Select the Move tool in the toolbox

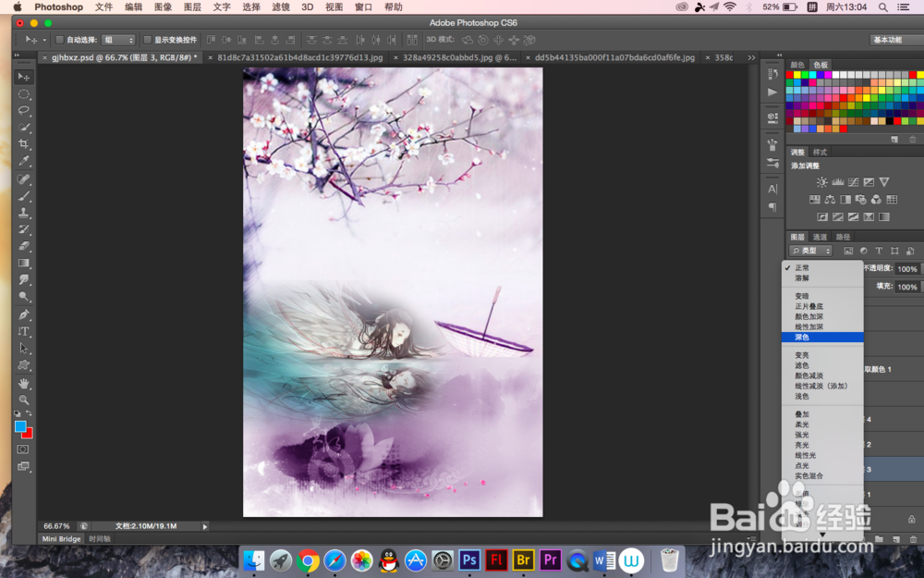[x=24, y=77]
